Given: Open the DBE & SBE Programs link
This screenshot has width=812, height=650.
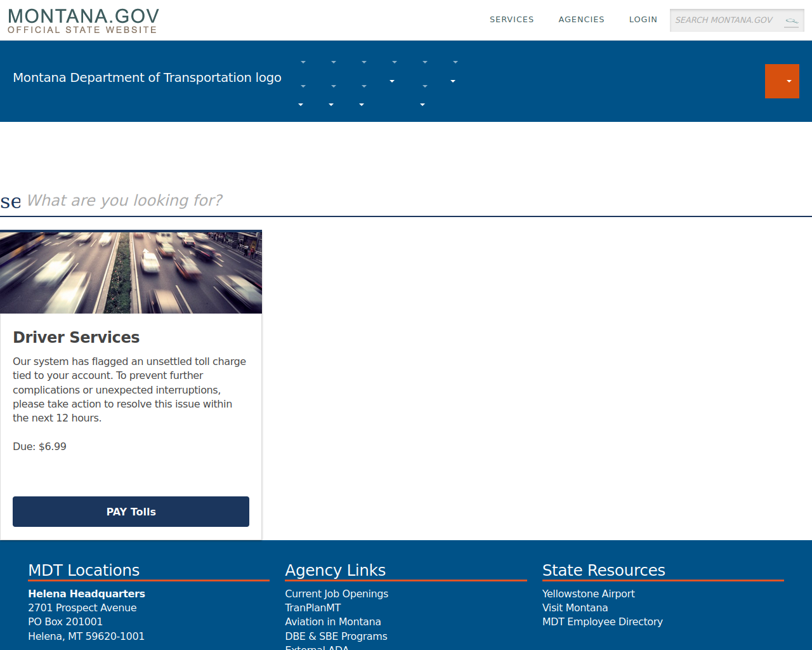Looking at the screenshot, I should click(336, 636).
